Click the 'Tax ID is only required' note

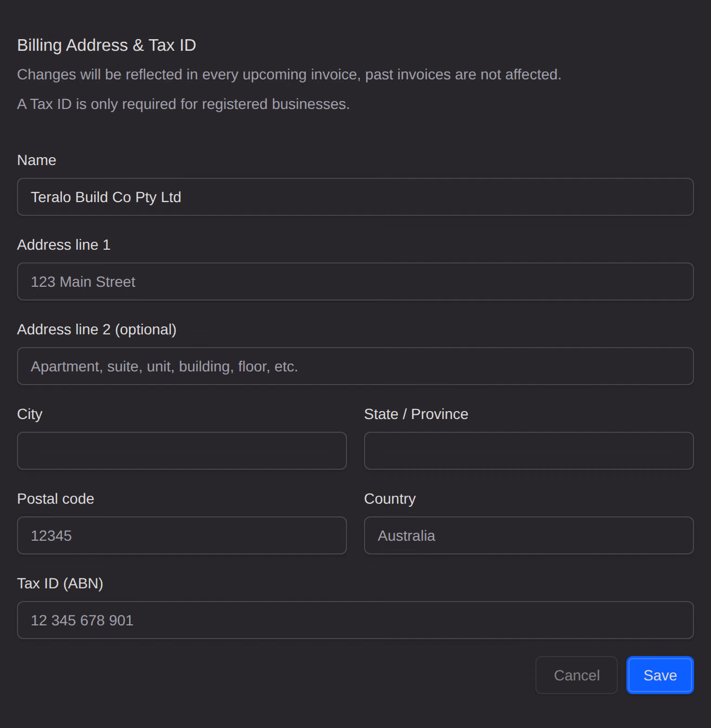183,104
